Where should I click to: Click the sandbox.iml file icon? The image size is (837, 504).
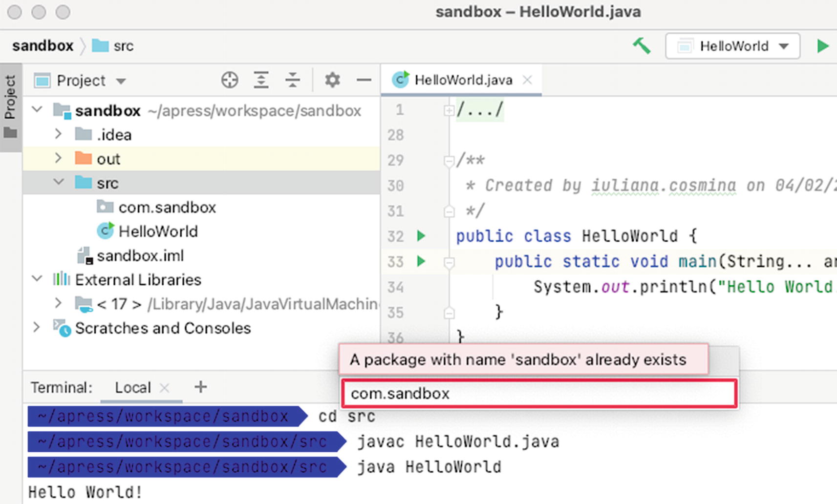click(85, 255)
